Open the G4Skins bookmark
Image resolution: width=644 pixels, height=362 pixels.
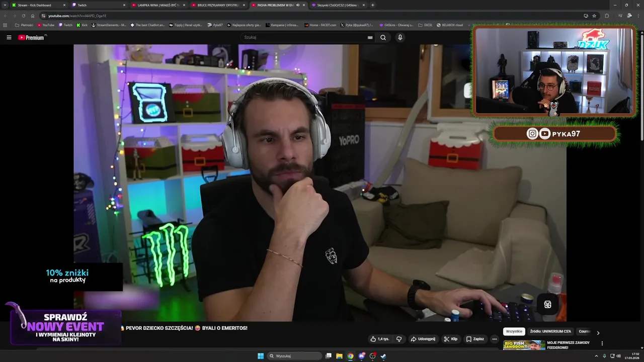tap(396, 25)
